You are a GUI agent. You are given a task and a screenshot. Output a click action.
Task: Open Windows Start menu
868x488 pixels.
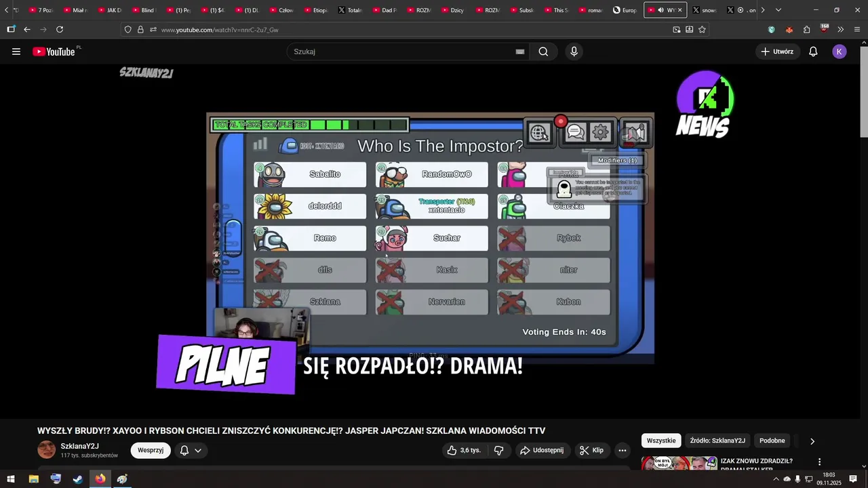click(11, 479)
